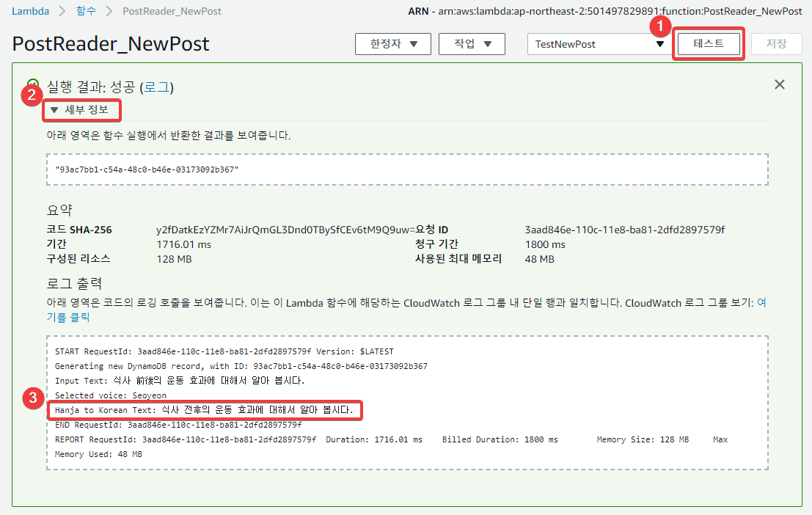Open the TestNewPost test event selector
This screenshot has height=515, width=812.
[x=599, y=44]
